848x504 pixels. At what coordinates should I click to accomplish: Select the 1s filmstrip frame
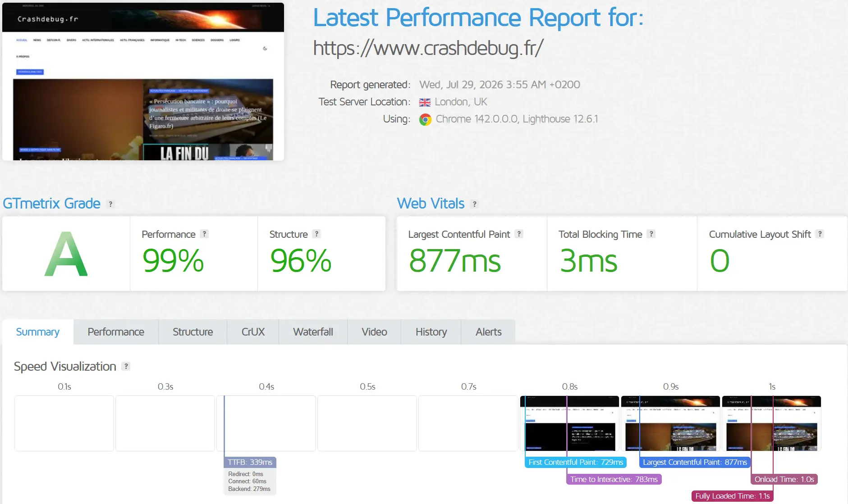771,423
